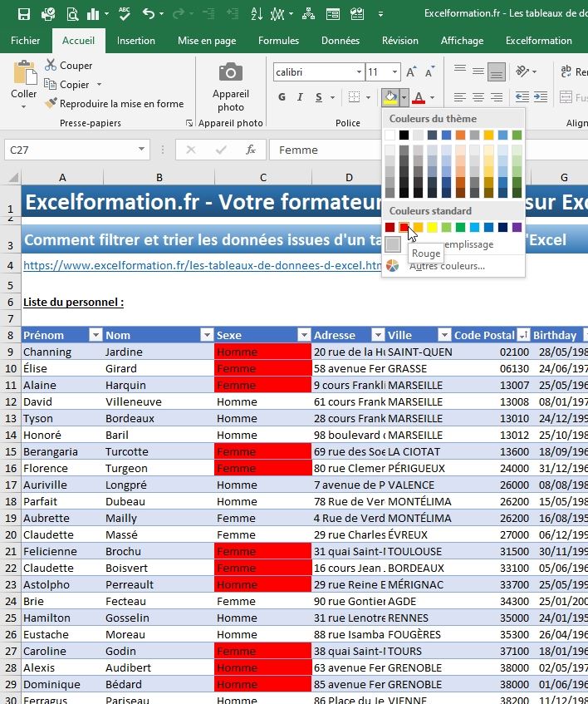Switch to the Mise en page tab
Screen dimensions: 588x704
207,41
